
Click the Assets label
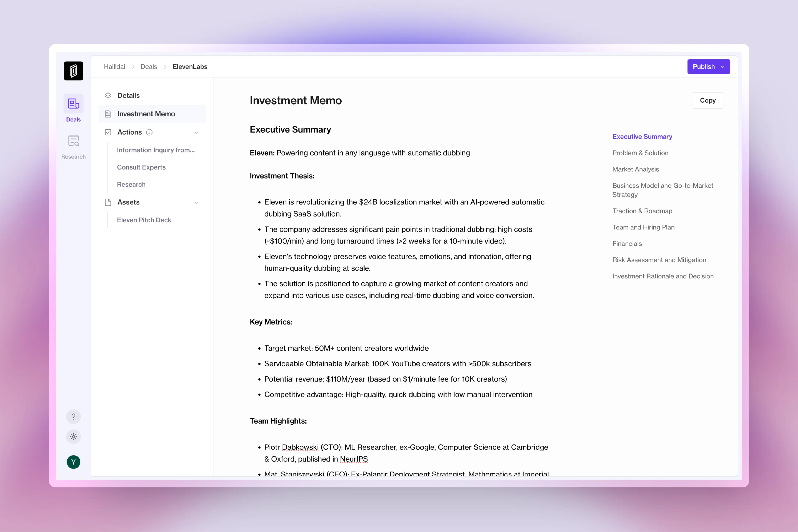click(129, 202)
